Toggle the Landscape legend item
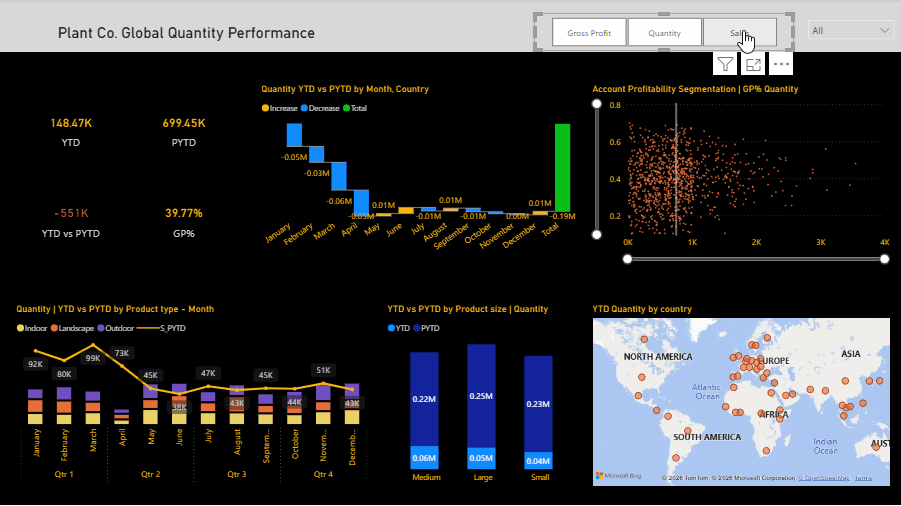The width and height of the screenshot is (901, 506). click(72, 329)
